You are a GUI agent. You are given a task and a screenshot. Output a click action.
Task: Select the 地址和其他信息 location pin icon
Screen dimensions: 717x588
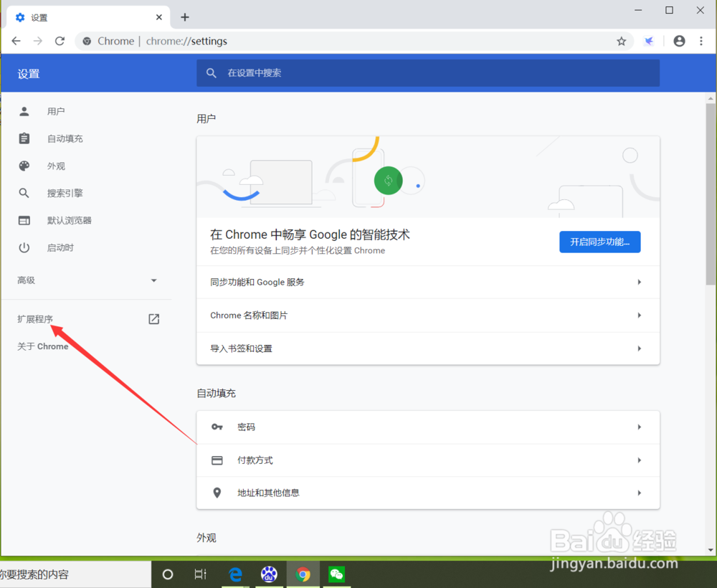click(217, 493)
